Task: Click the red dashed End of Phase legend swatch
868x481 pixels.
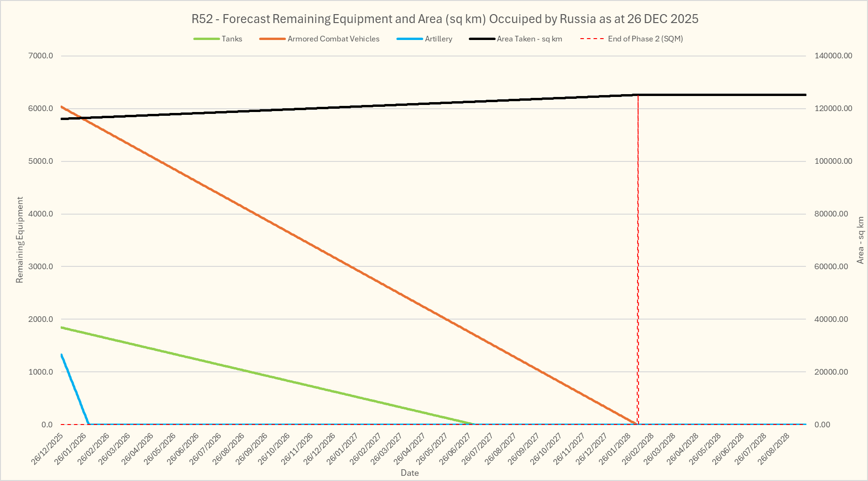Action: coord(592,39)
